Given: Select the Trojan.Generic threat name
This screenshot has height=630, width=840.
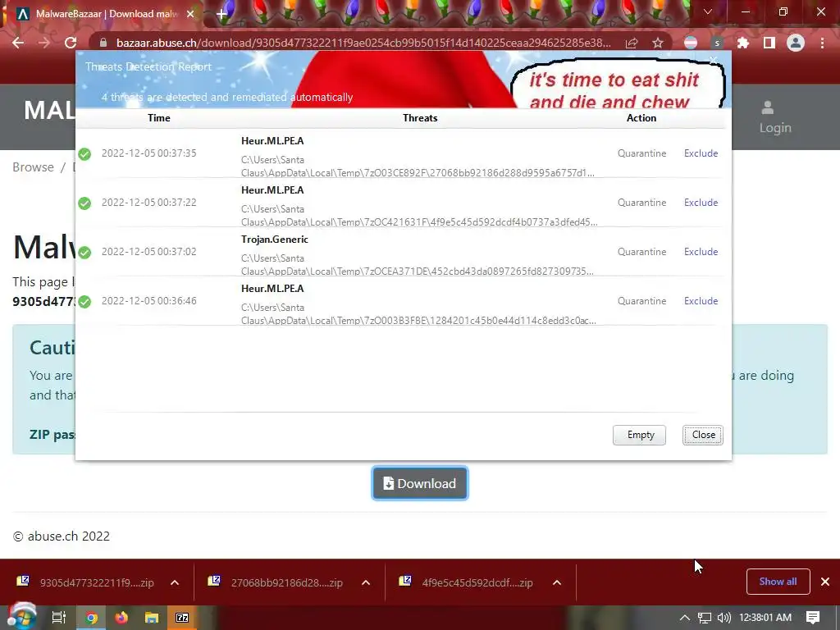Looking at the screenshot, I should click(x=275, y=240).
